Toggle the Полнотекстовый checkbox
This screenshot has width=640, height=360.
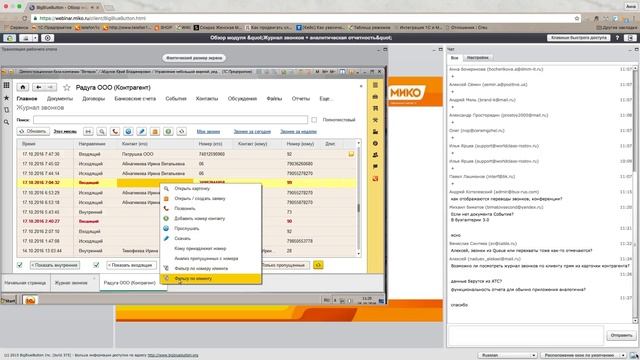pyautogui.click(x=314, y=120)
